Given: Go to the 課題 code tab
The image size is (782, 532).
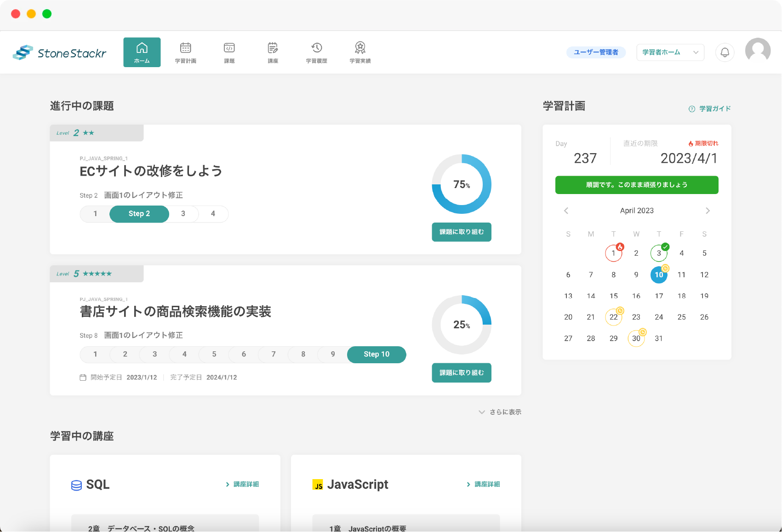Looking at the screenshot, I should [229, 52].
